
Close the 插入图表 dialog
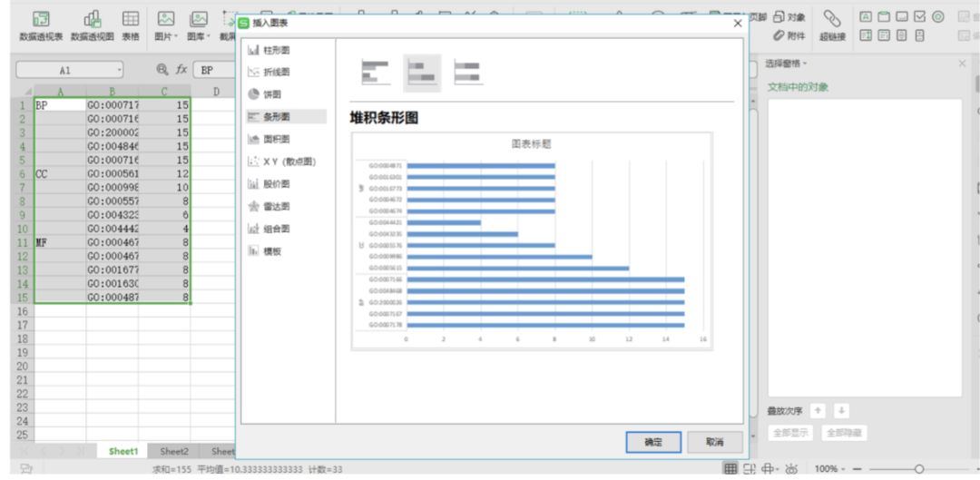(x=738, y=23)
